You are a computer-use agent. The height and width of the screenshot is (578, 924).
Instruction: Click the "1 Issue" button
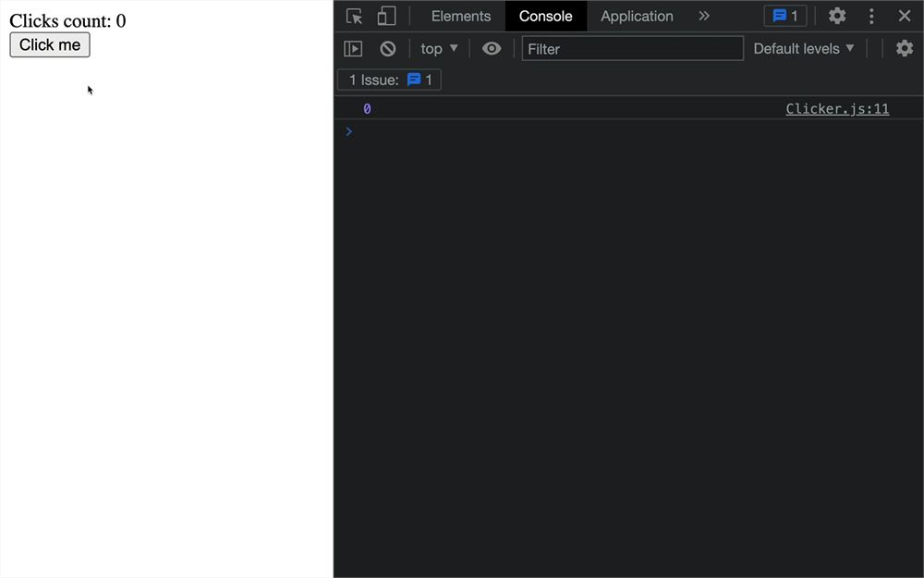(389, 80)
